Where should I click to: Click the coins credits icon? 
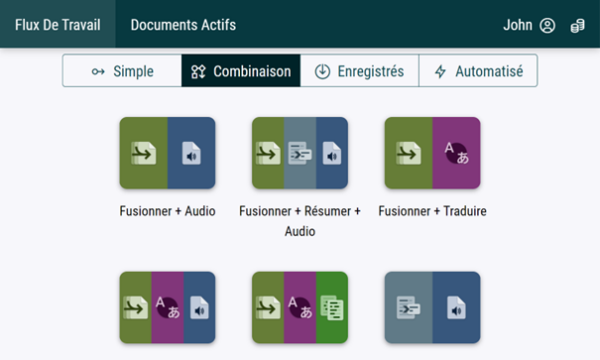pyautogui.click(x=577, y=26)
